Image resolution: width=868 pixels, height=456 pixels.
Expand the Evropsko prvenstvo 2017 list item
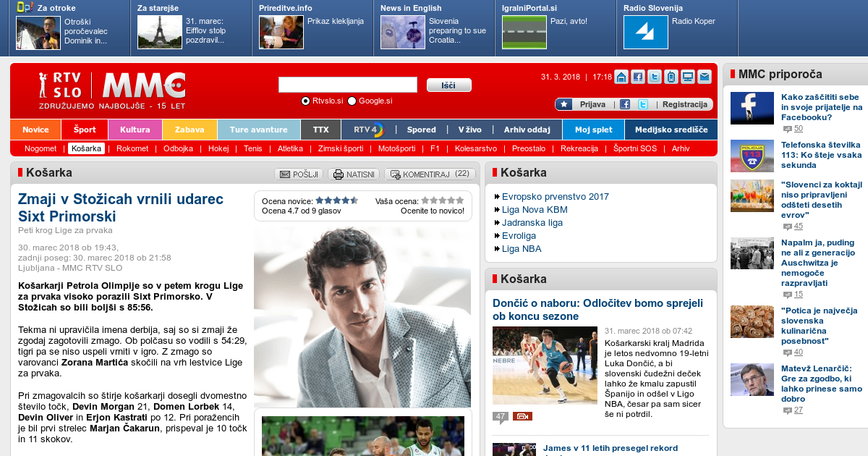tap(555, 196)
